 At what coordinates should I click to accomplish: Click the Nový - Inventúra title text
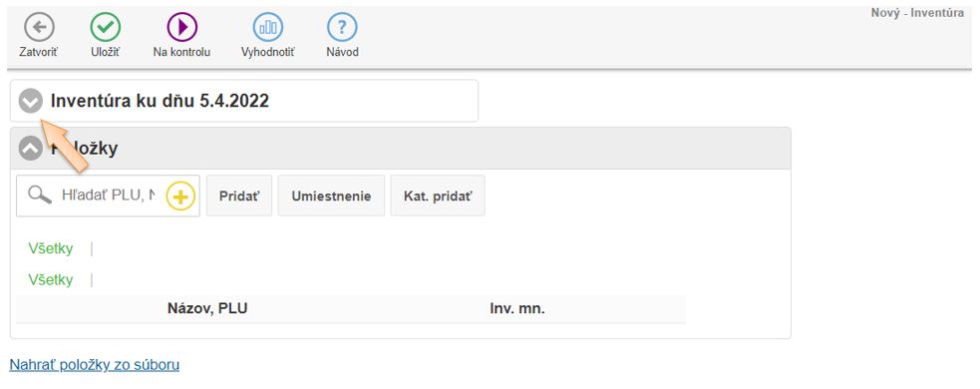pyautogui.click(x=917, y=13)
